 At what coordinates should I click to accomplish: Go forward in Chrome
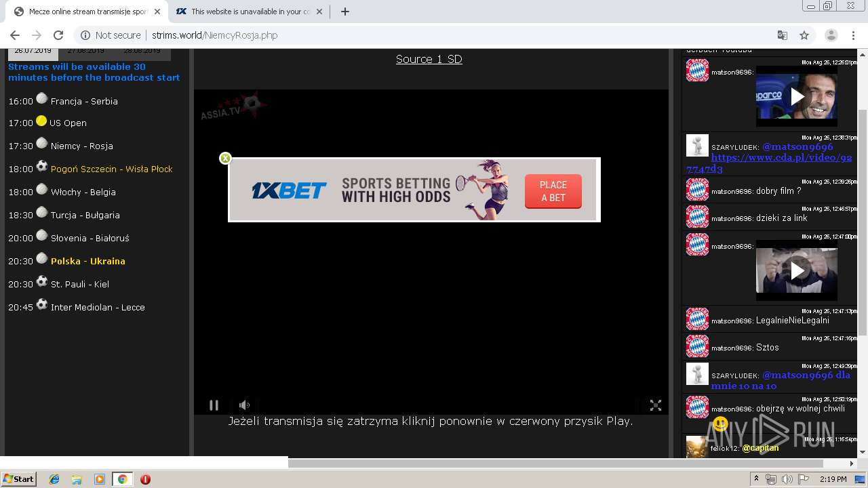pos(37,35)
